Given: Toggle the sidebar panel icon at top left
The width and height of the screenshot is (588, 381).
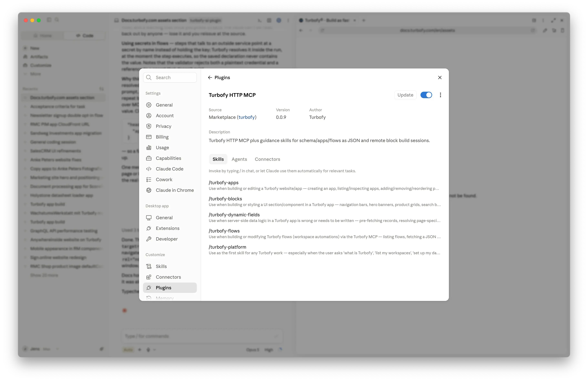Looking at the screenshot, I should pyautogui.click(x=49, y=20).
